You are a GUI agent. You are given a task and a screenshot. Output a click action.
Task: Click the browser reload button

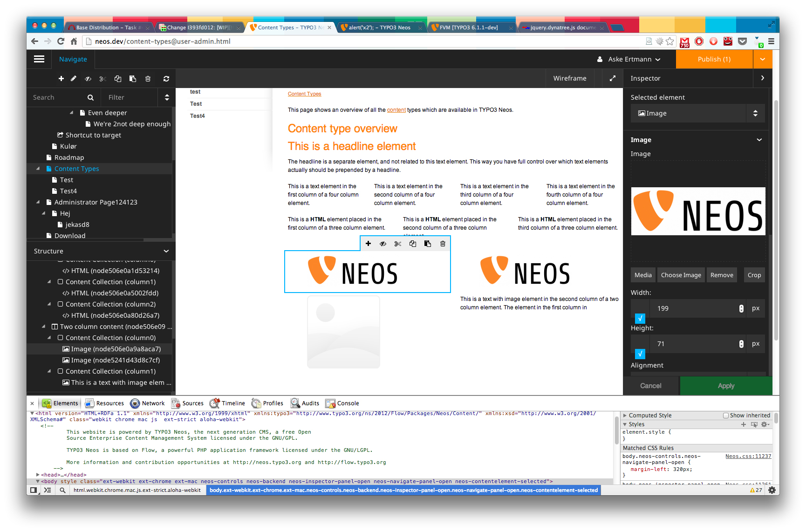(61, 41)
